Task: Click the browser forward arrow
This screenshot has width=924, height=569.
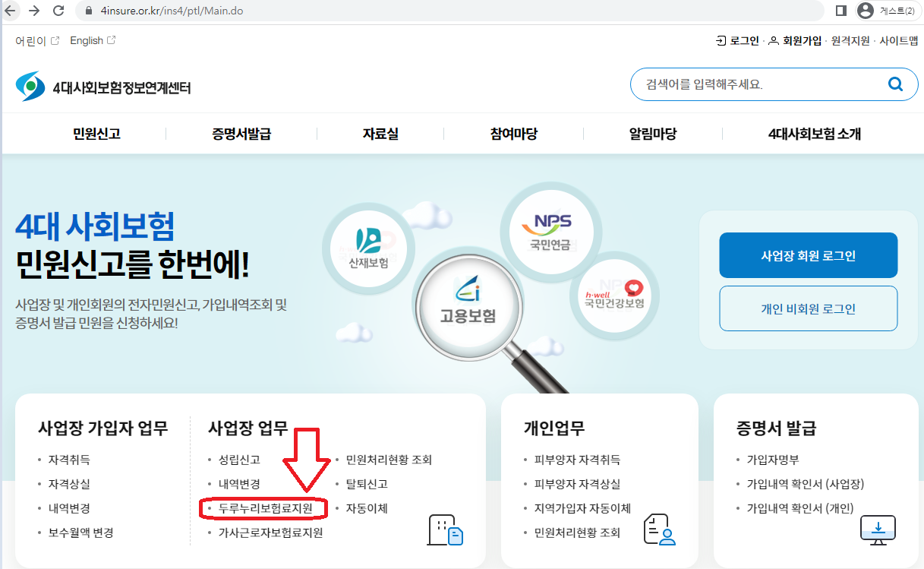Action: pos(34,11)
